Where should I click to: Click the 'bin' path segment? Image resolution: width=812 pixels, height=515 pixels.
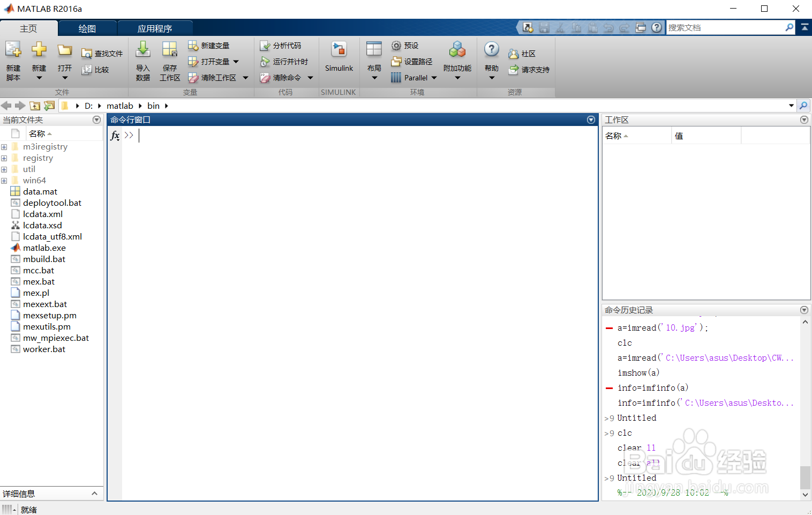tap(154, 106)
